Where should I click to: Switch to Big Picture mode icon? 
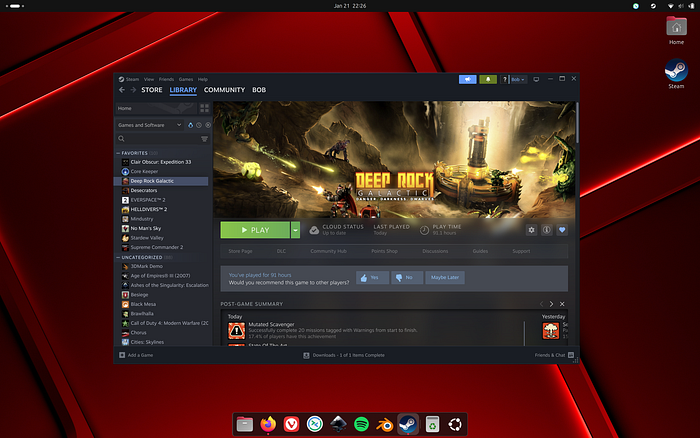[x=536, y=79]
